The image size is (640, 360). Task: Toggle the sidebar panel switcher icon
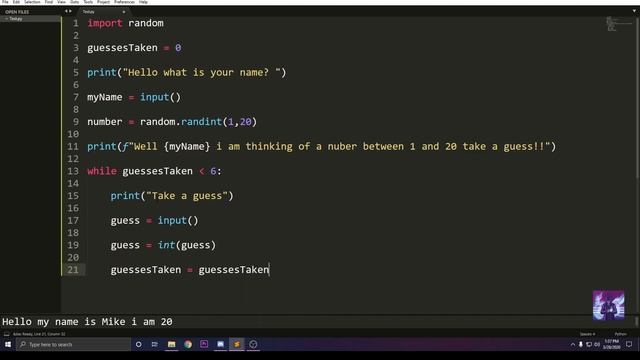[x=6, y=334]
